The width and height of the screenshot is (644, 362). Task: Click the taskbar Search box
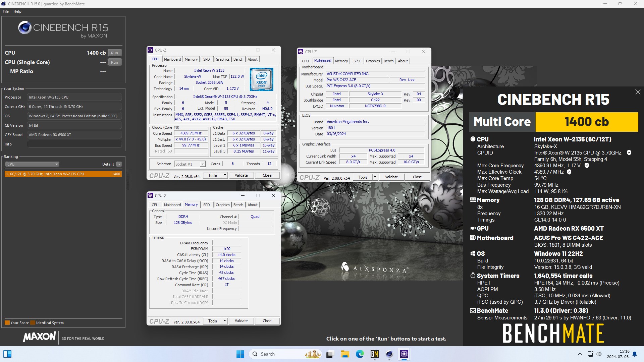285,354
